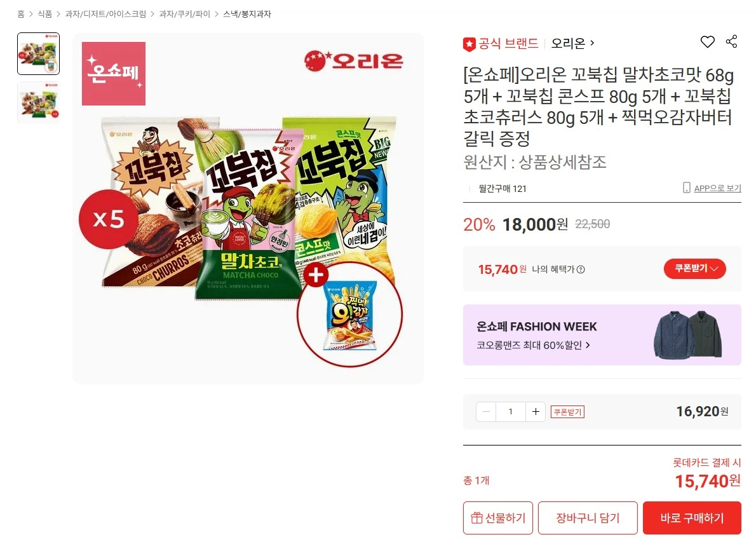Click the share icon
This screenshot has height=544, width=756.
731,41
